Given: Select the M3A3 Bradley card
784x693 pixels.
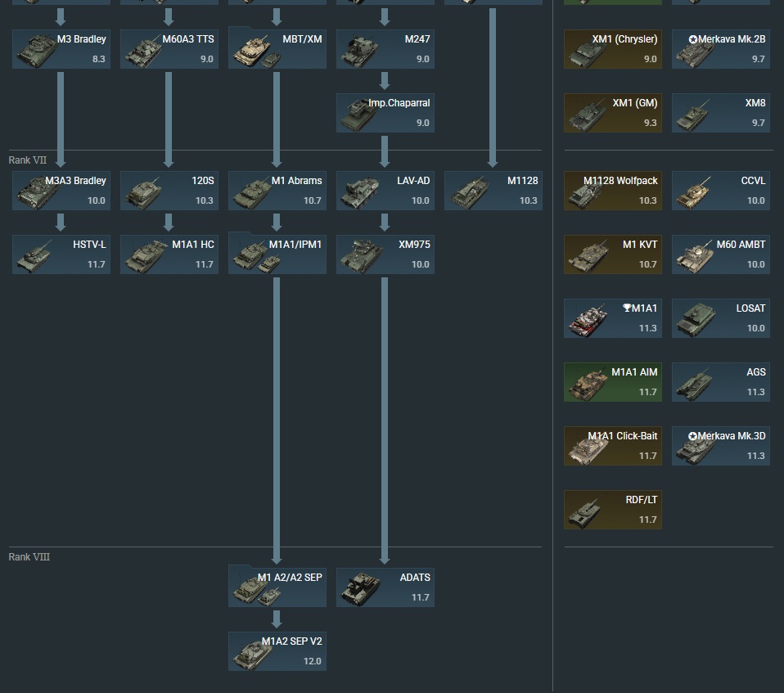Looking at the screenshot, I should pos(61,190).
